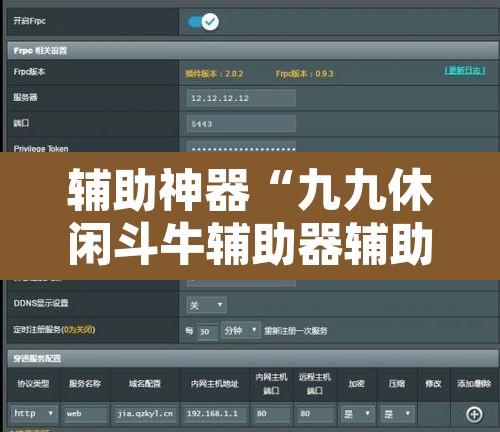Screen dimensions: 500x432
Task: Edit the service name field web
Action: pos(86,414)
